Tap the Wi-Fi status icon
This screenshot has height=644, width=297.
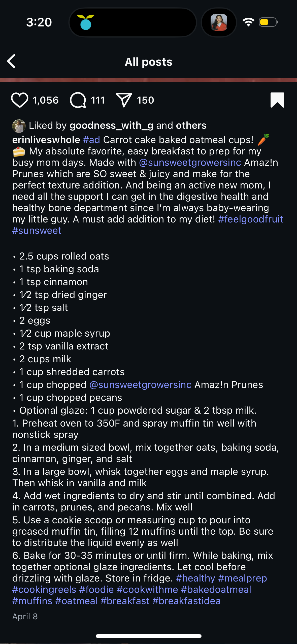click(x=248, y=22)
